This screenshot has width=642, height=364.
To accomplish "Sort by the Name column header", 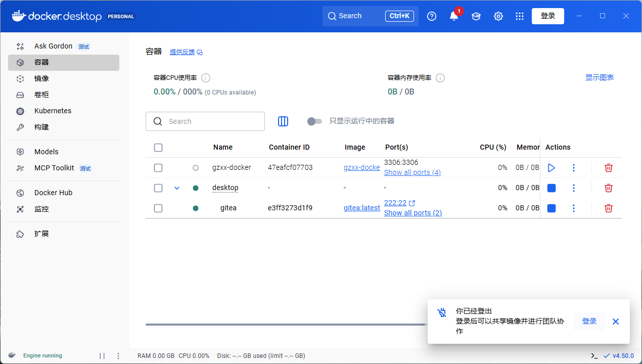I will pyautogui.click(x=223, y=147).
